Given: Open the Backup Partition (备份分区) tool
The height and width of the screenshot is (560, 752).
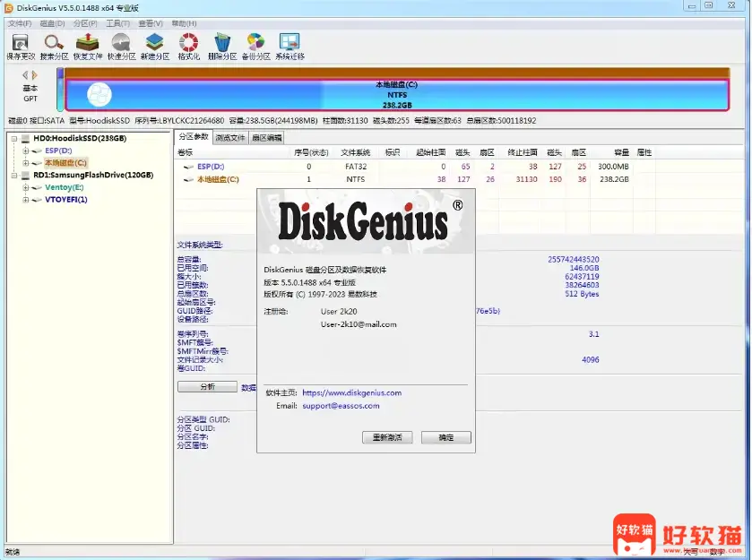Looking at the screenshot, I should [x=255, y=47].
